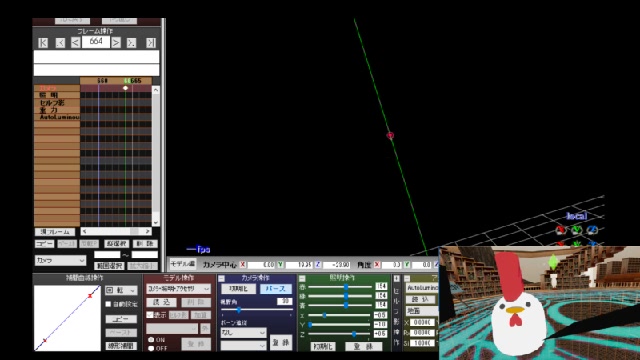Step back one frame with < arrow
The width and height of the screenshot is (640, 360).
pyautogui.click(x=75, y=42)
